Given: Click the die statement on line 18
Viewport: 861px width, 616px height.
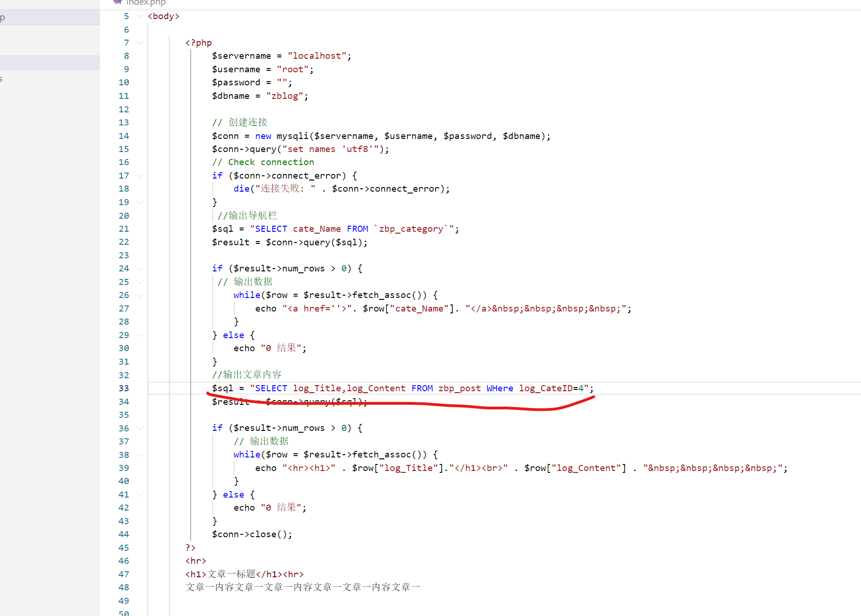Looking at the screenshot, I should click(x=342, y=189).
